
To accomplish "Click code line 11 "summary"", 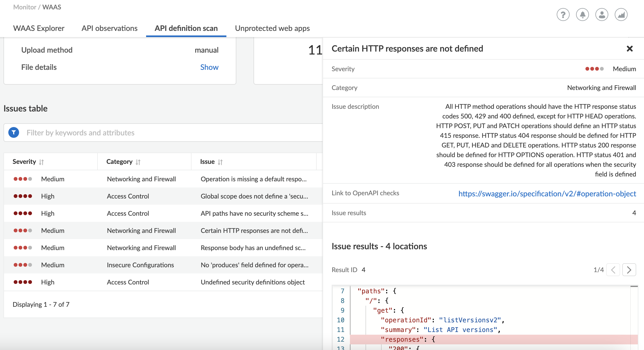I will pyautogui.click(x=440, y=330).
